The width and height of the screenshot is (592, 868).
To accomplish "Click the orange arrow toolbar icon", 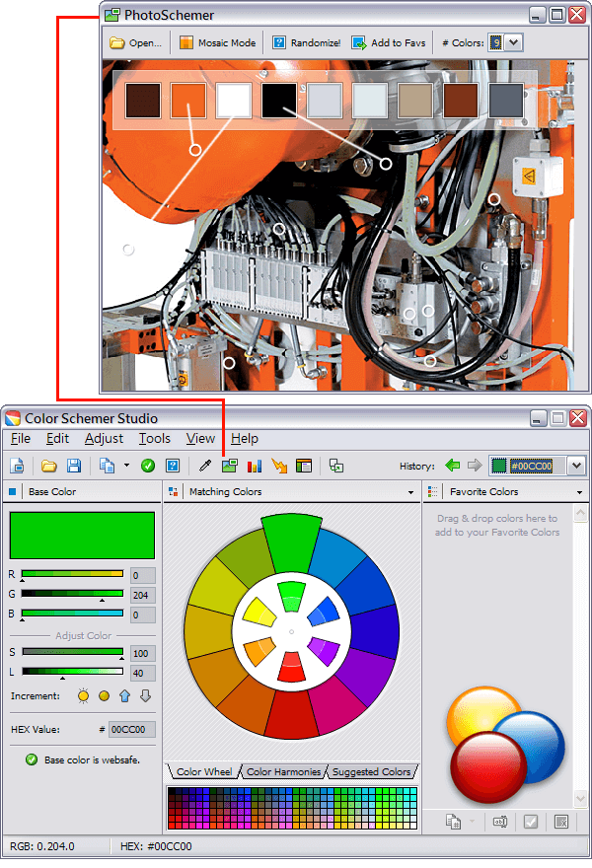I will [x=279, y=466].
